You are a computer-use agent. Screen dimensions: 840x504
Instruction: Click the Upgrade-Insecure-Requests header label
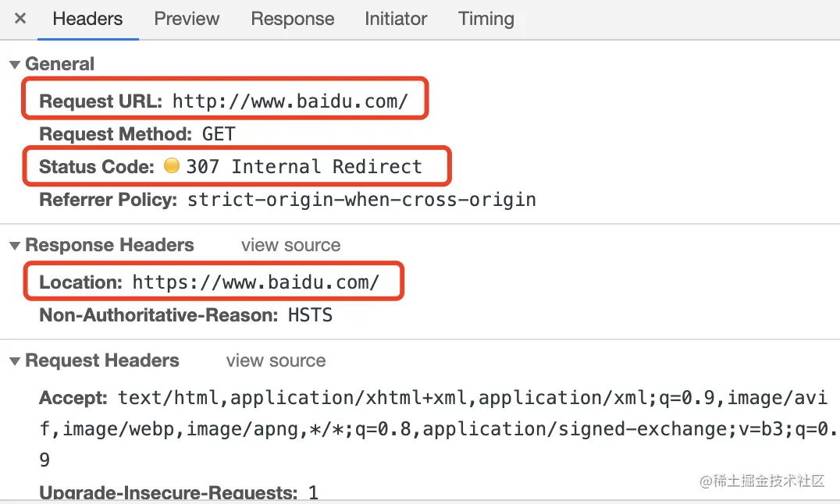(x=168, y=493)
